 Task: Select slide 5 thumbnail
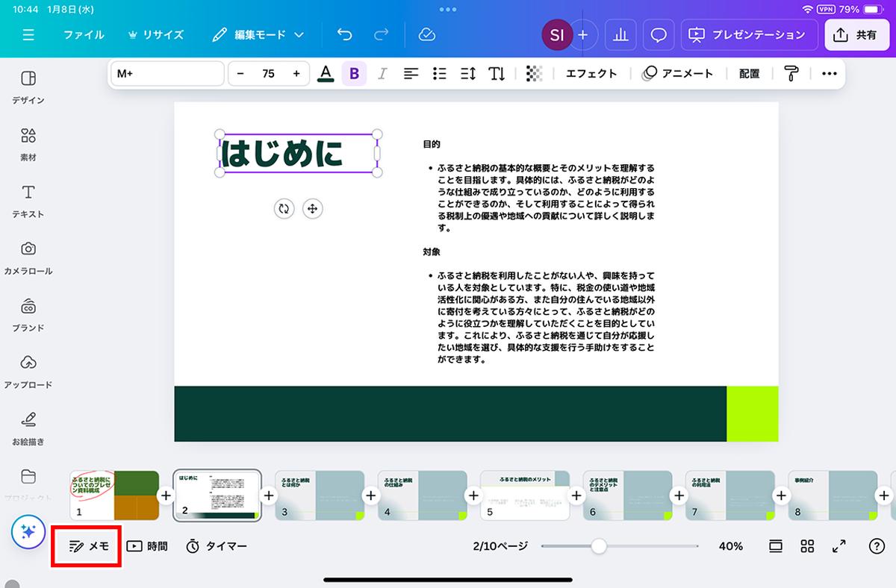click(x=525, y=495)
